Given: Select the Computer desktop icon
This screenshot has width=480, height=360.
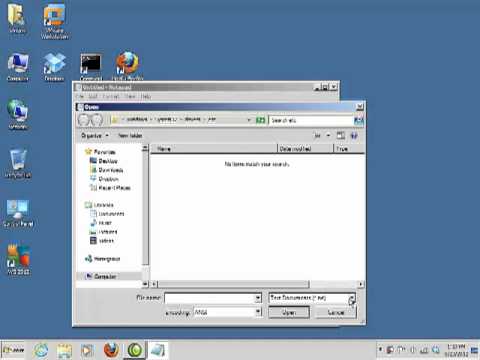Looking at the screenshot, I should pyautogui.click(x=18, y=67).
